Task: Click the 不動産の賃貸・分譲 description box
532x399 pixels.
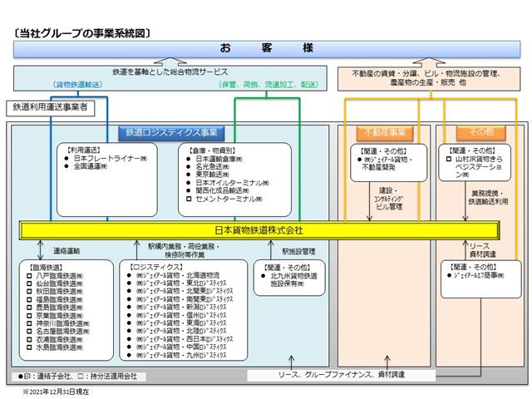Action: [x=429, y=78]
